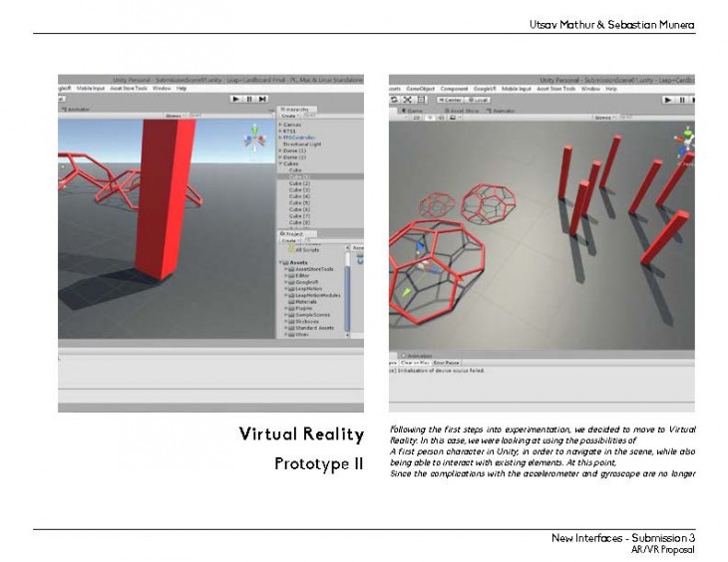Click Clear on Play in console
Image resolution: width=728 pixels, height=562 pixels.
click(417, 363)
